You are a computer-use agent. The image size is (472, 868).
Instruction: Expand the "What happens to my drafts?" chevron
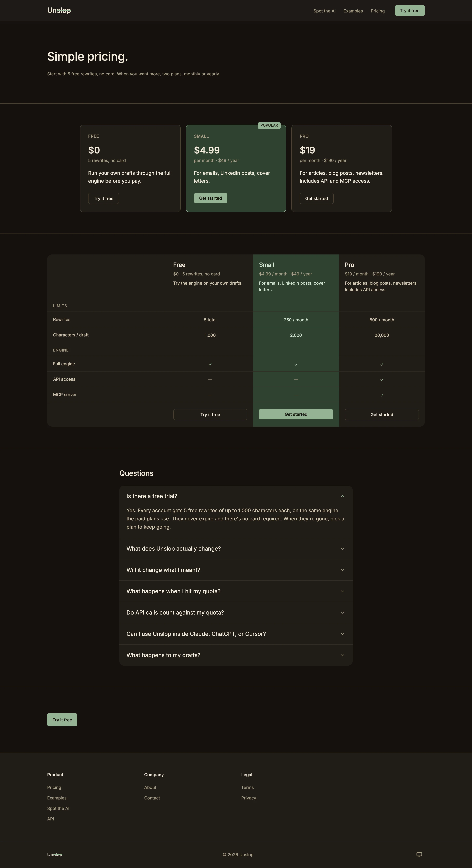coord(342,655)
